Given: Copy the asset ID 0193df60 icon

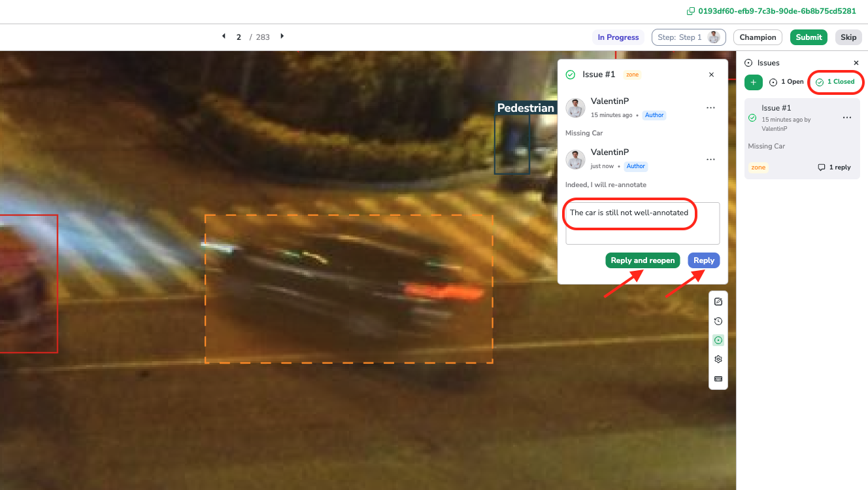Looking at the screenshot, I should [x=690, y=11].
